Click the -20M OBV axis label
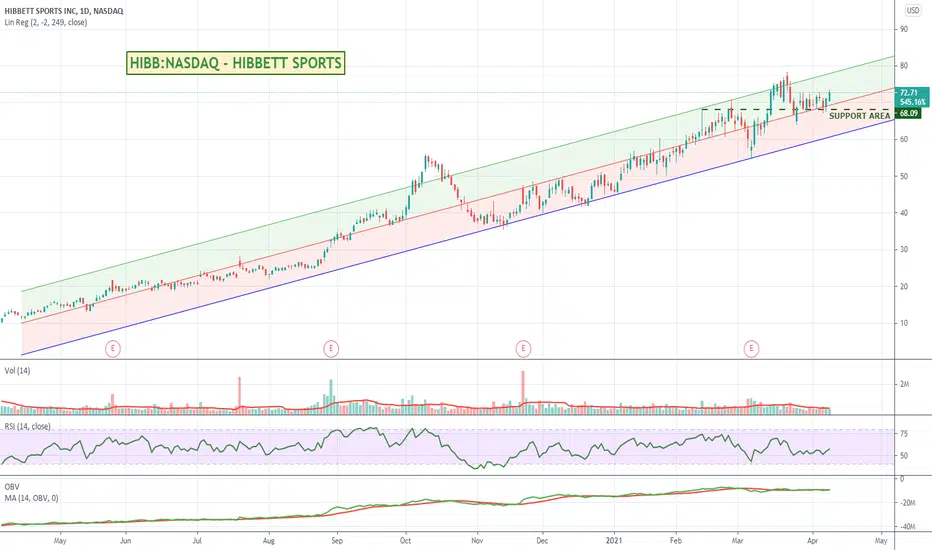 [907, 503]
